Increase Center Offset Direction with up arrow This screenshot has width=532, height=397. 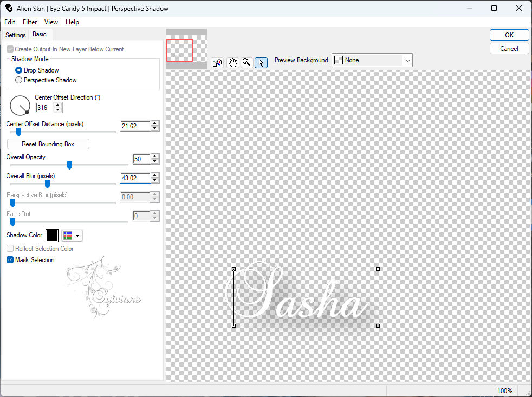point(58,106)
